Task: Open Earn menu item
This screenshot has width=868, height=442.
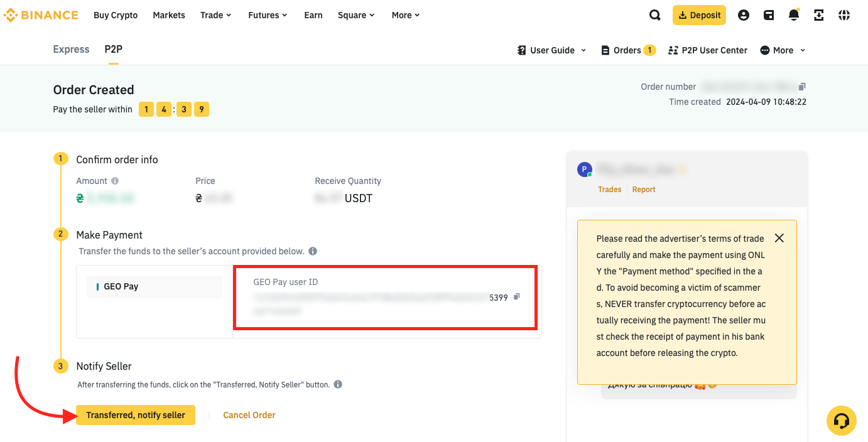Action: (313, 15)
